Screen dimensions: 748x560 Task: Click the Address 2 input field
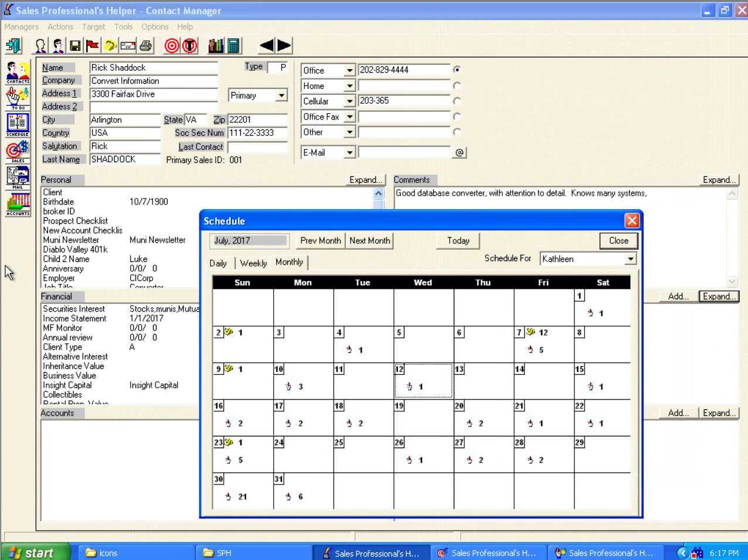[x=154, y=107]
